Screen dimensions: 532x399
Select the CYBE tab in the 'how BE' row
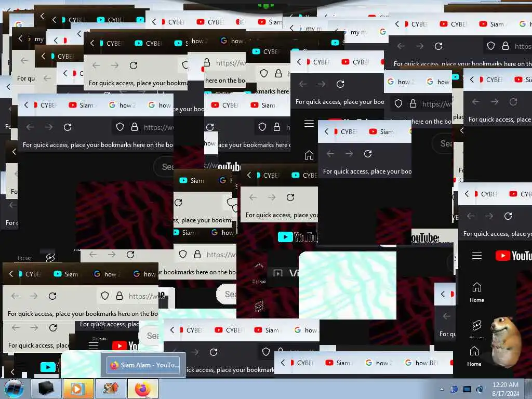click(302, 363)
